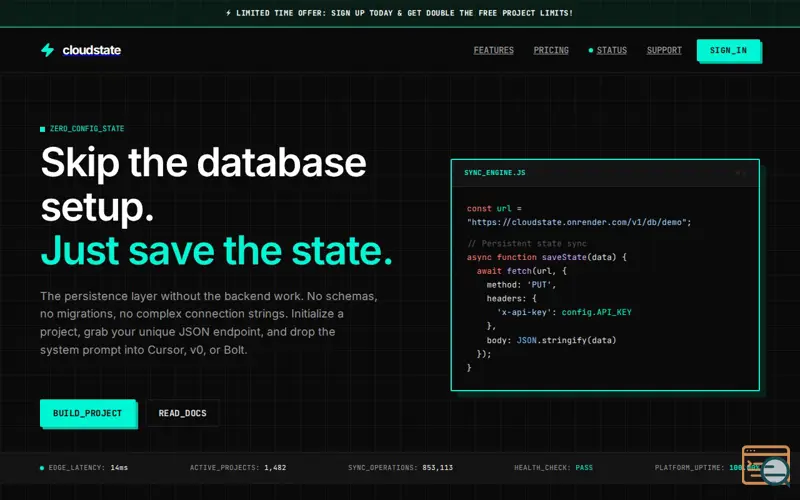The width and height of the screenshot is (800, 500).
Task: Click the cloudstate lightning bolt logo icon
Action: click(x=47, y=50)
